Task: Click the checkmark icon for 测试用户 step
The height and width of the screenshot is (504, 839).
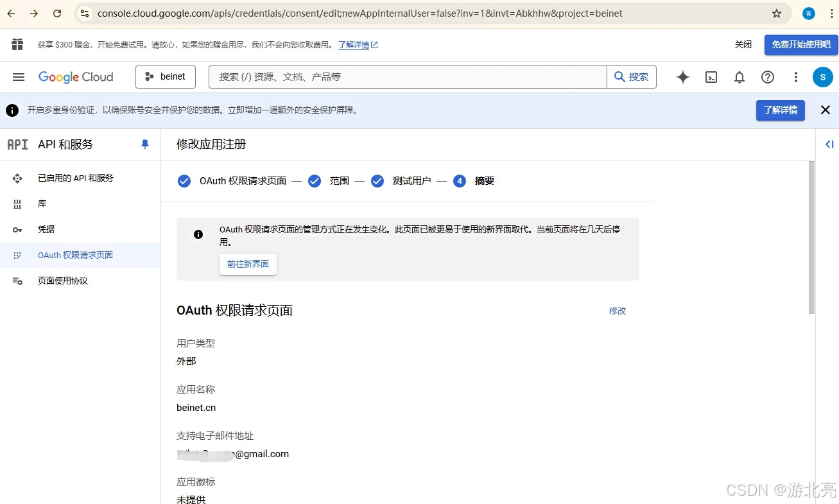Action: [377, 181]
